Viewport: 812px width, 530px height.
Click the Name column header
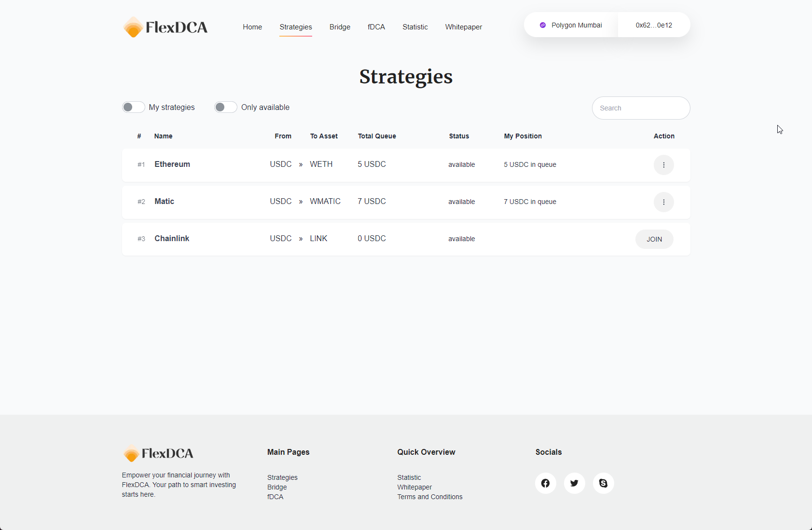pyautogui.click(x=163, y=136)
